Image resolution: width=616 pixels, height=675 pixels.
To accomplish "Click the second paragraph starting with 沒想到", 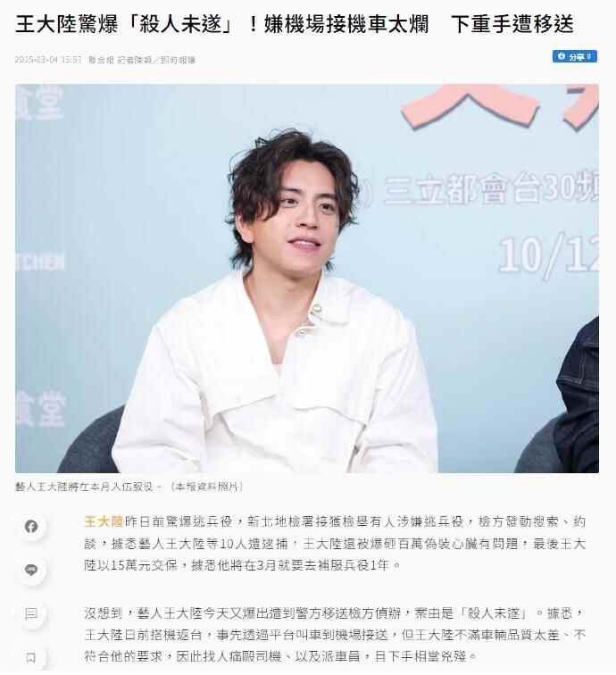I will point(335,635).
